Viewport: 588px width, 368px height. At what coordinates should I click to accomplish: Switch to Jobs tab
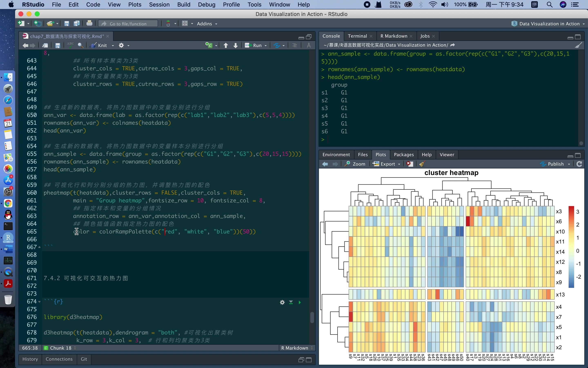tap(425, 36)
